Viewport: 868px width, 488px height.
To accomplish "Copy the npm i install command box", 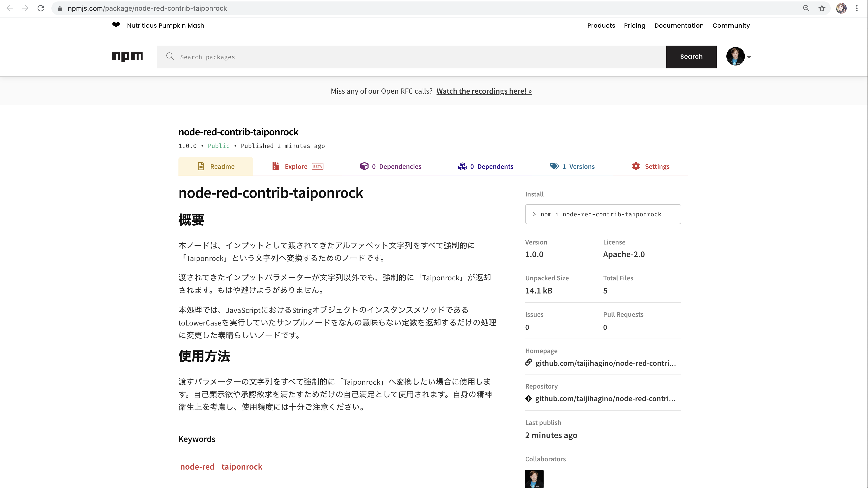I will [x=603, y=214].
